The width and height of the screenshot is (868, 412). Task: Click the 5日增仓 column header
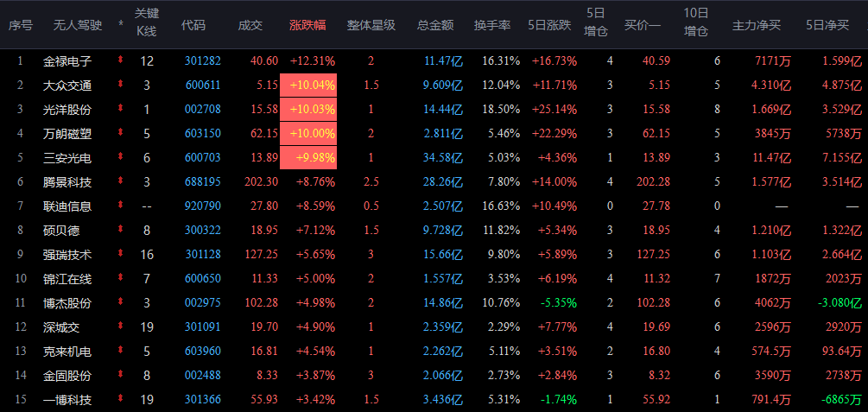tap(596, 22)
